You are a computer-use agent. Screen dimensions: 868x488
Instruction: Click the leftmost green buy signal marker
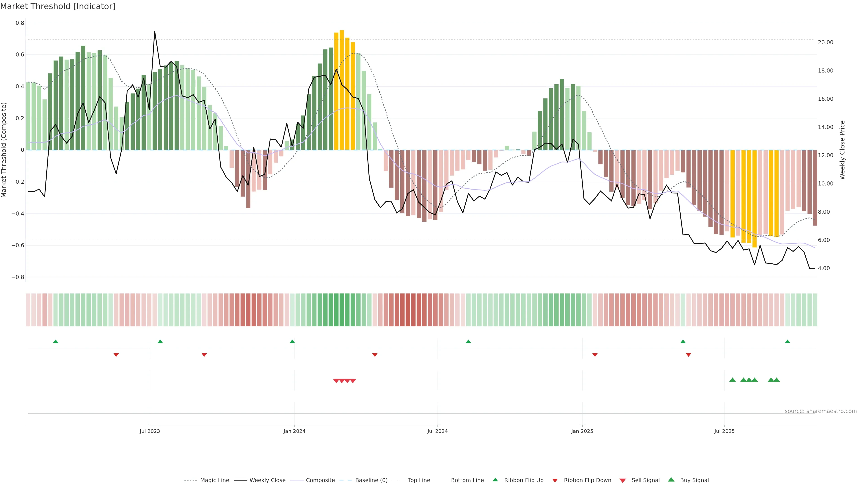click(732, 380)
